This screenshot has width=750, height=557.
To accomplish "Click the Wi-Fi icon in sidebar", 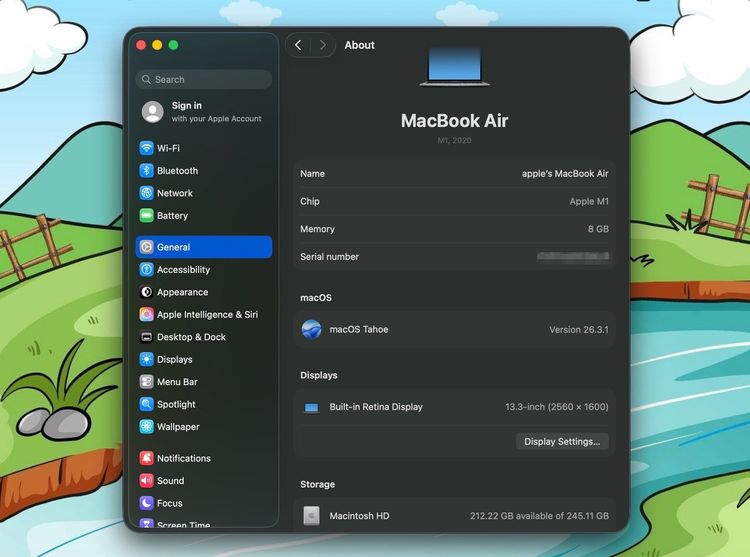I will click(x=146, y=148).
